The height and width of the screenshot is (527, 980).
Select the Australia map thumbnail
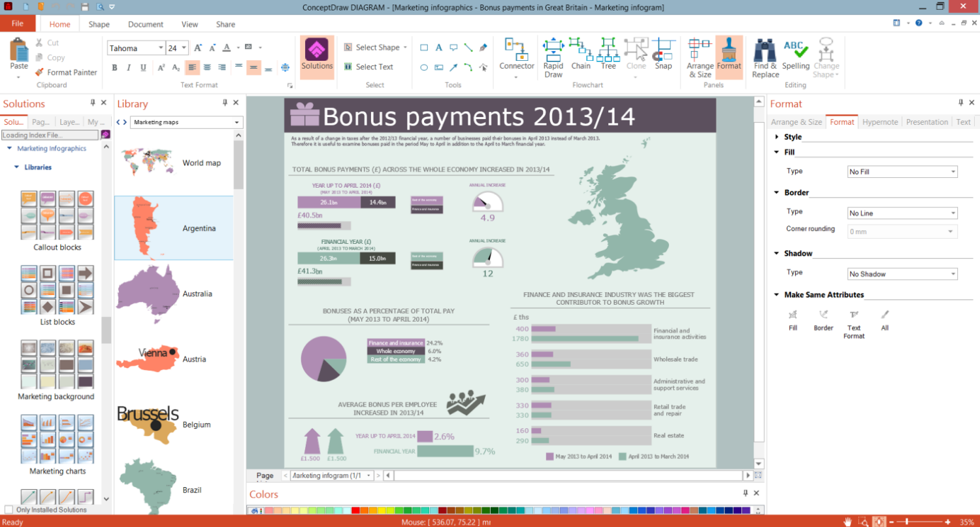148,294
